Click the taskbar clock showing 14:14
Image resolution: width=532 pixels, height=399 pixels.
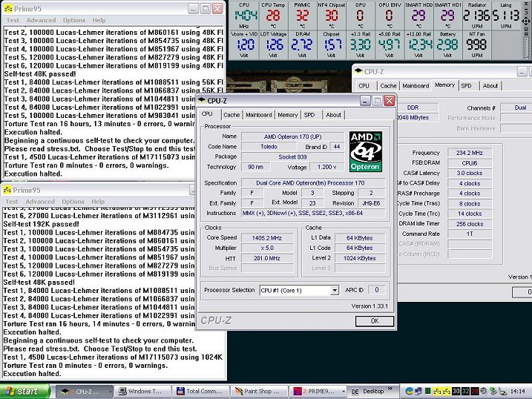[x=517, y=392]
